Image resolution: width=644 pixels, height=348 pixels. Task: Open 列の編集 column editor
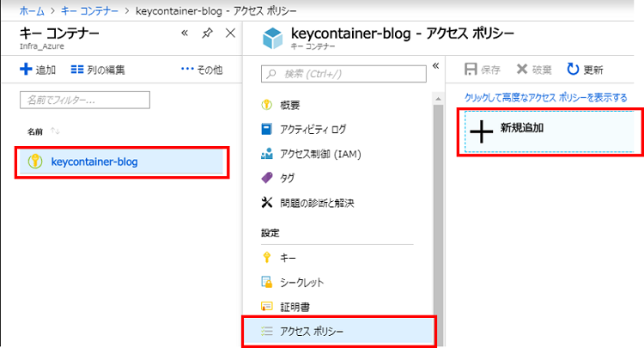[98, 70]
